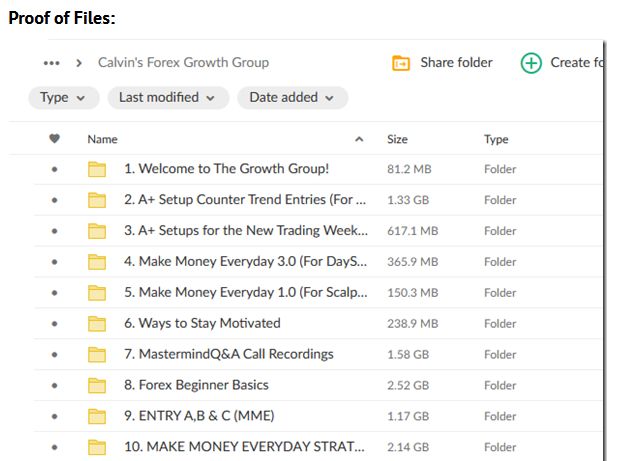The image size is (619, 461).
Task: Sort by the Name column header
Action: pyautogui.click(x=103, y=139)
